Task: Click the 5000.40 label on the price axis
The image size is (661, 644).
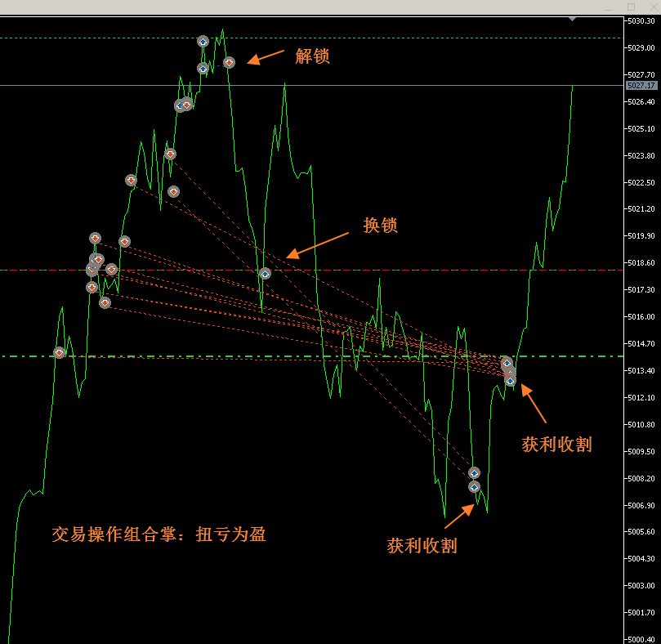Action: 640,639
